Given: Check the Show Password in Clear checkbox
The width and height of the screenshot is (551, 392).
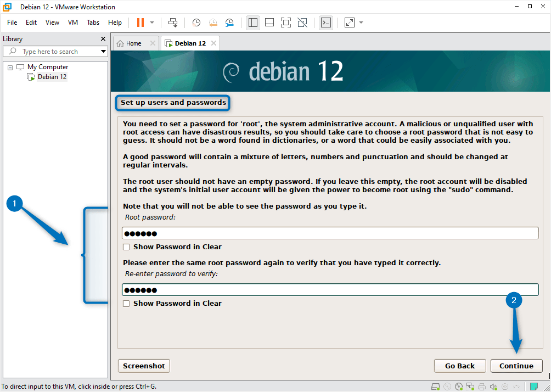Looking at the screenshot, I should point(126,247).
